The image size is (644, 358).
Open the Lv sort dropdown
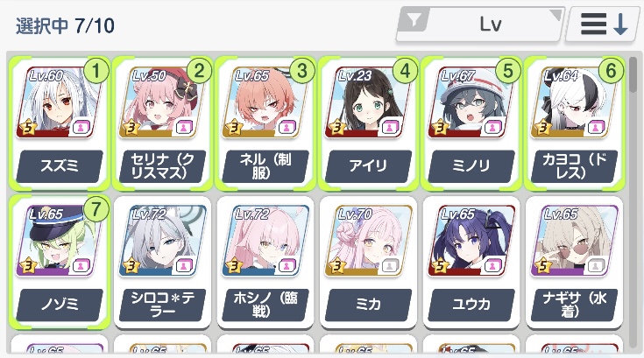tap(479, 24)
